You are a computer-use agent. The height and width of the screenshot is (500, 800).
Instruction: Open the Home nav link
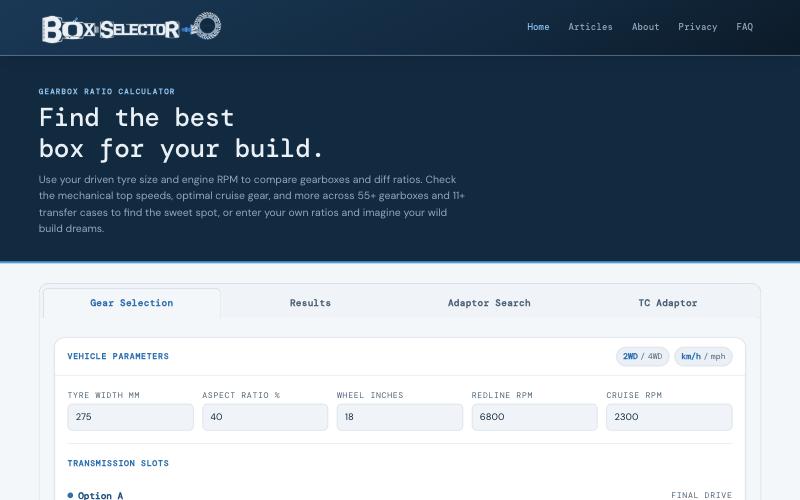tap(538, 27)
